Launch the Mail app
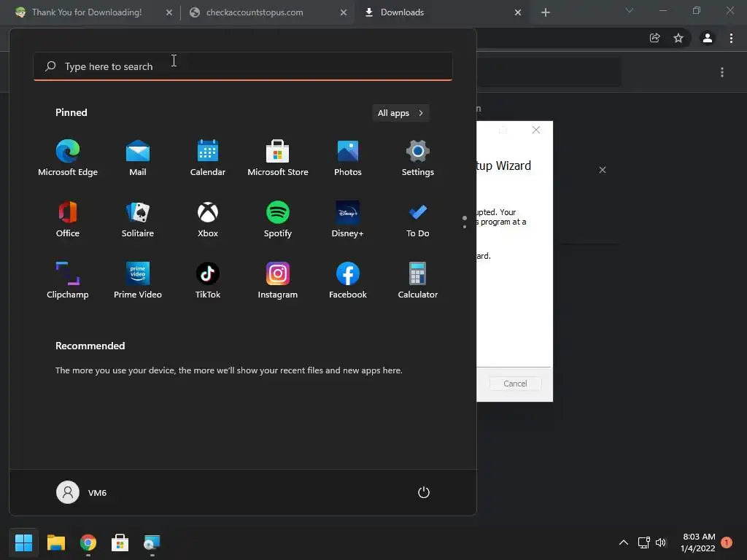747x560 pixels. (138, 158)
